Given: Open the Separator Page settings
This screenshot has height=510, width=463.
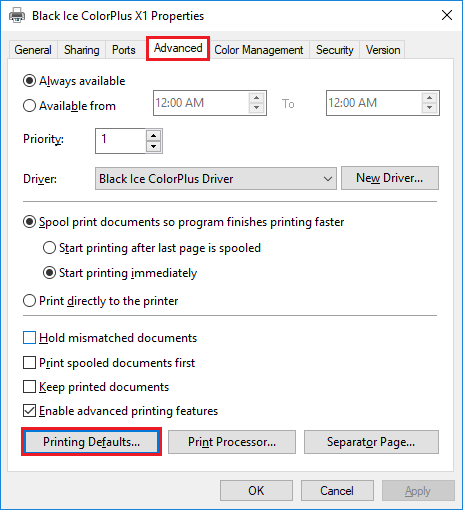Looking at the screenshot, I should click(x=371, y=442).
